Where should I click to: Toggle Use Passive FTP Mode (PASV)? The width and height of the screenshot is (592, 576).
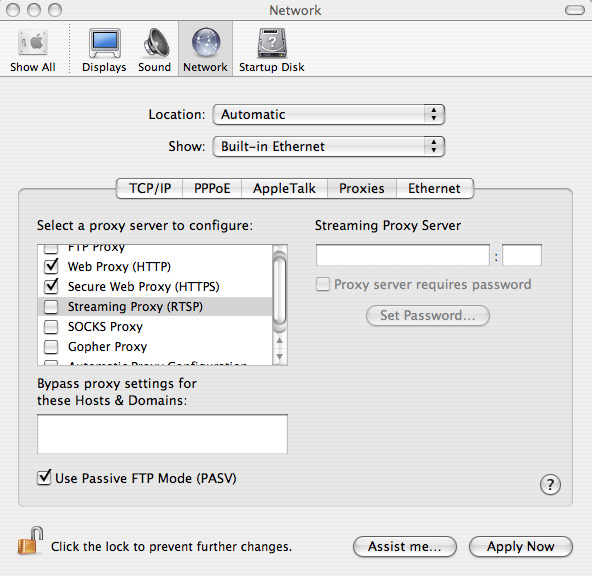coord(44,477)
